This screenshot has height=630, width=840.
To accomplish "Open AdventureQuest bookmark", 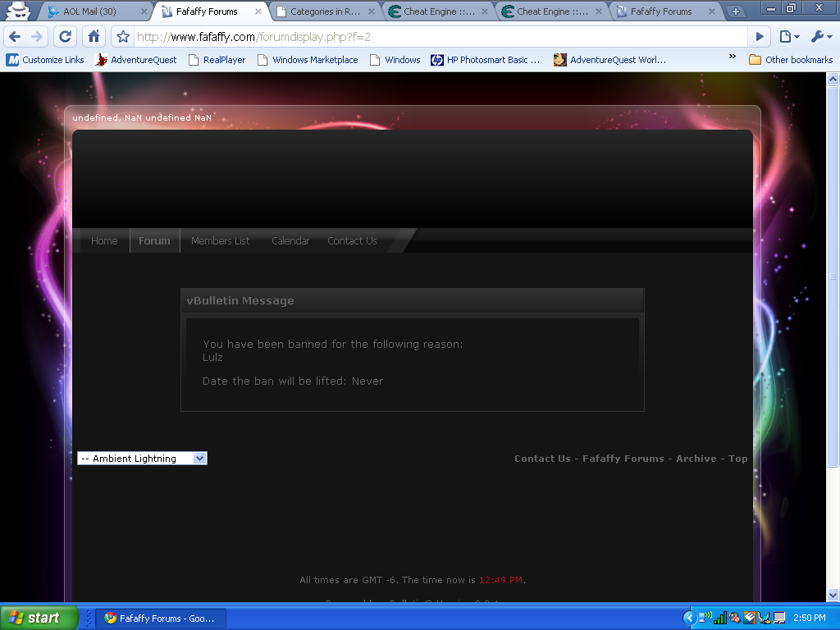I will 136,60.
